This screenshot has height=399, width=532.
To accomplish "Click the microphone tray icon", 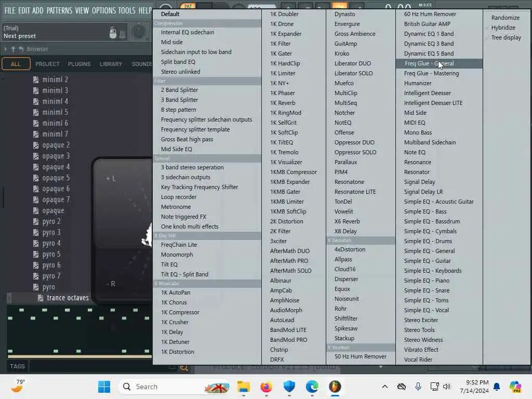I will [x=418, y=387].
